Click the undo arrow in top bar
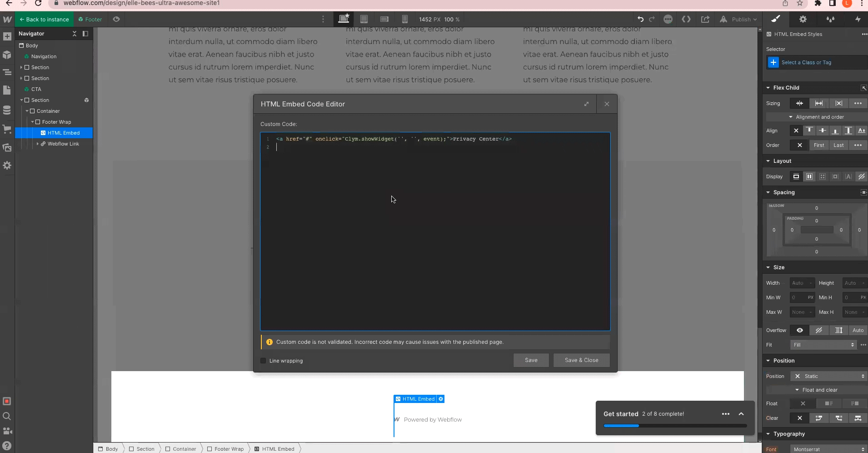The image size is (868, 453). [641, 19]
